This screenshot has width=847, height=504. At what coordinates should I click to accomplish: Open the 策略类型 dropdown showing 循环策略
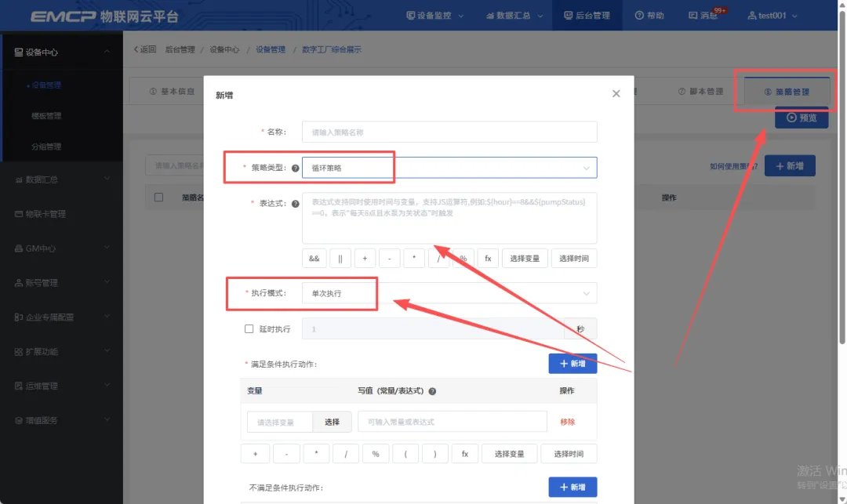(449, 168)
